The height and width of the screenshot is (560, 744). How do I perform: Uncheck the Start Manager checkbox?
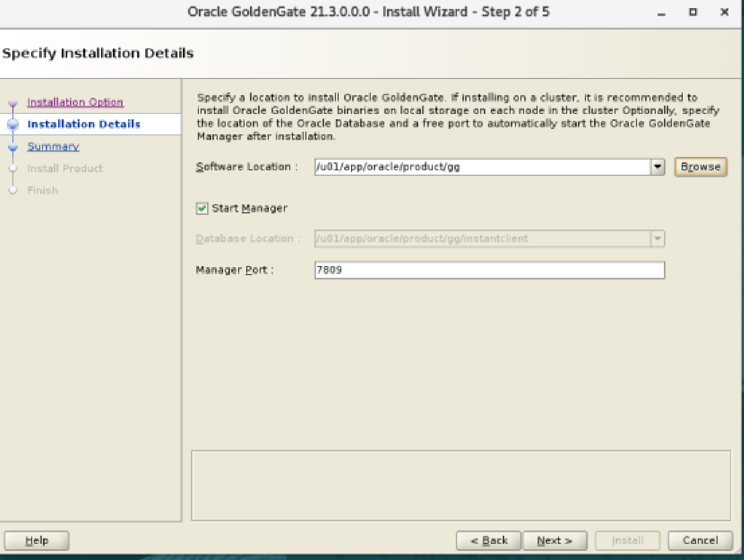202,209
